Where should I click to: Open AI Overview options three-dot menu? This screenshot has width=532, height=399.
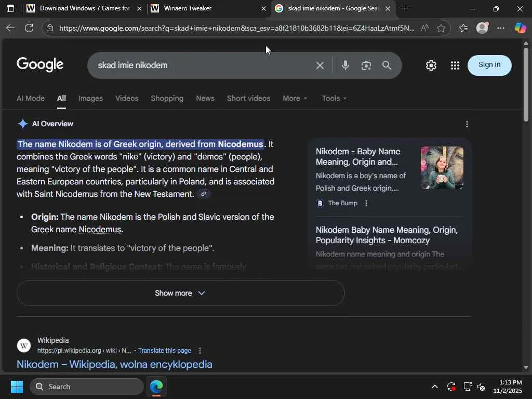(x=467, y=124)
